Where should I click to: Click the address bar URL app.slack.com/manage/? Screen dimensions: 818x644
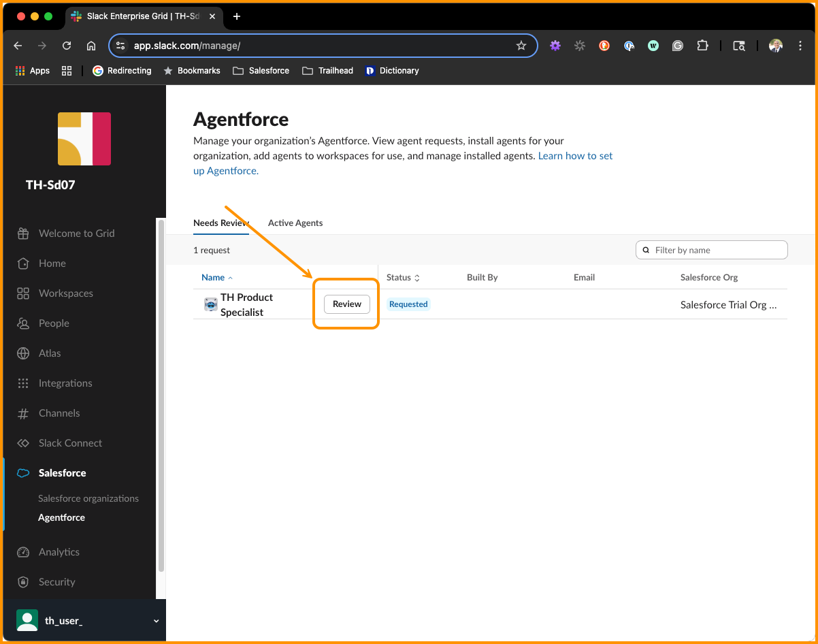coord(187,46)
